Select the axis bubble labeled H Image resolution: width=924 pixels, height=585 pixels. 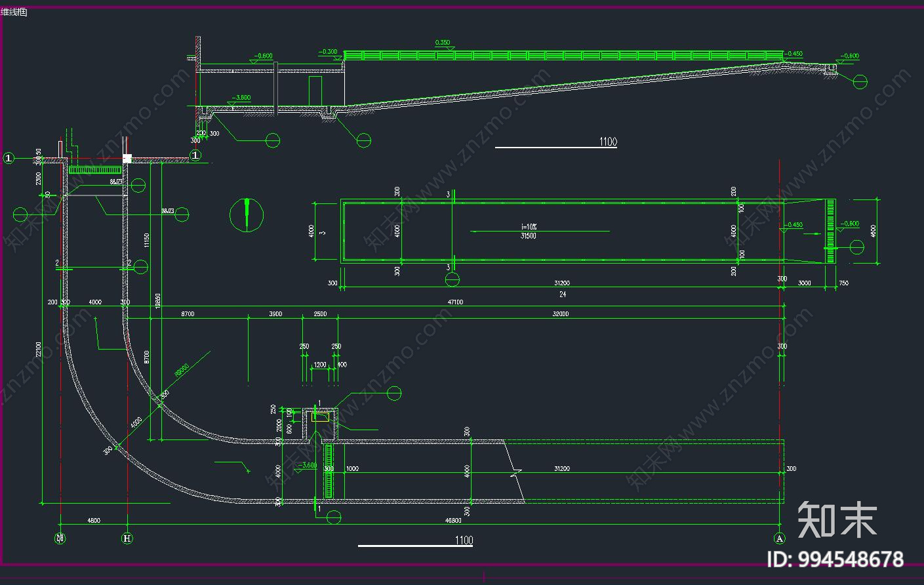click(127, 538)
